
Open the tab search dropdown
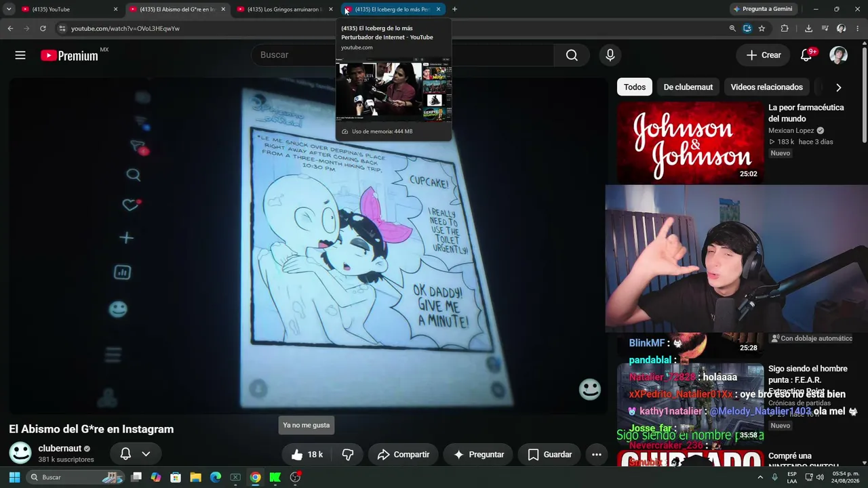9,9
